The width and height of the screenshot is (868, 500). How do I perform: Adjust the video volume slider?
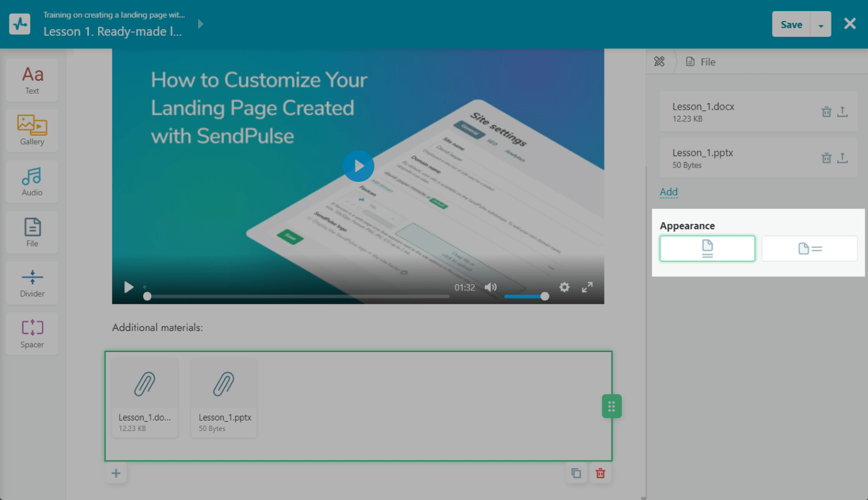click(524, 296)
